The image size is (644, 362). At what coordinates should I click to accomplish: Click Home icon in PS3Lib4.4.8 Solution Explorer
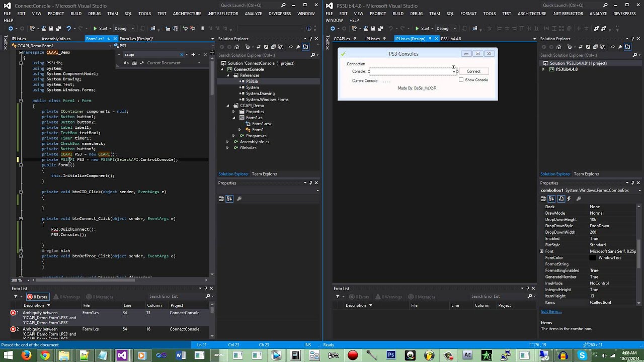click(559, 47)
